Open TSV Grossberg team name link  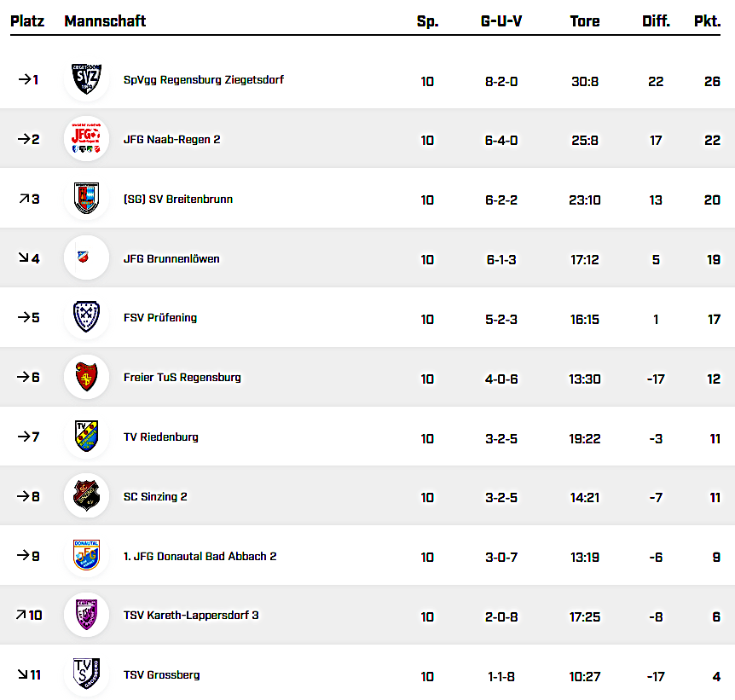[161, 675]
